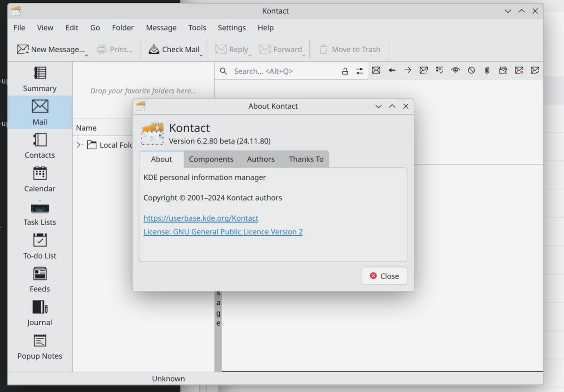
Task: Click the Close button in About dialog
Action: (x=384, y=276)
